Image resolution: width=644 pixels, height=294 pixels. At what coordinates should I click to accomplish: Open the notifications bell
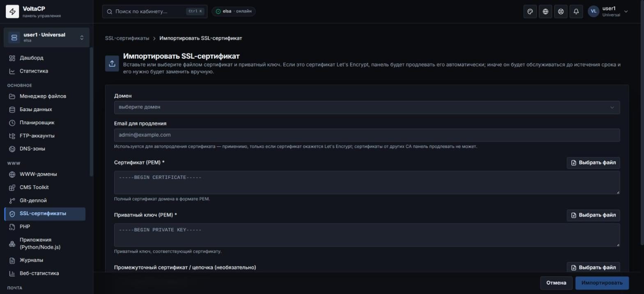point(576,11)
